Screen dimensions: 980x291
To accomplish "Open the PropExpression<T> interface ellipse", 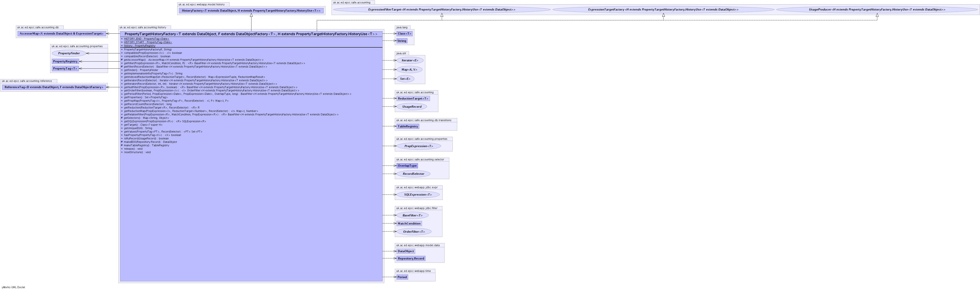I will pos(418,146).
